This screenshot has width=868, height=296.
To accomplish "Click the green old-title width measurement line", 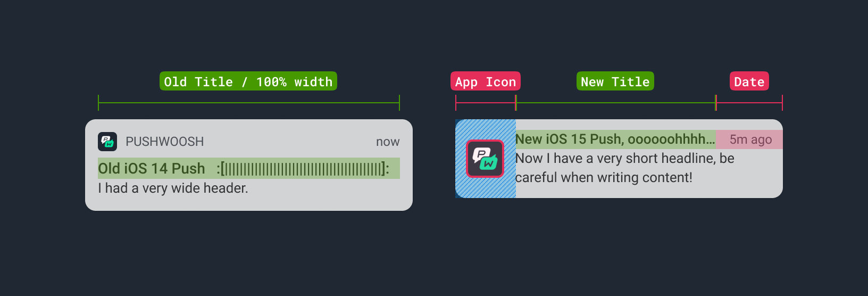I will (x=249, y=103).
